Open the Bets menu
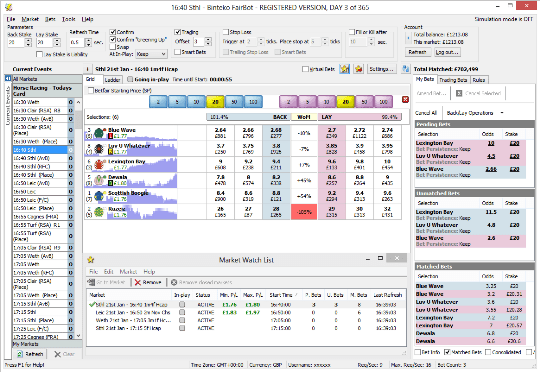The image size is (540, 372). coord(50,19)
